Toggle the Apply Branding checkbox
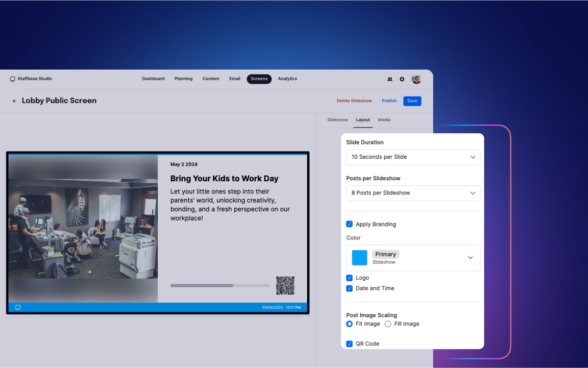 tap(349, 224)
